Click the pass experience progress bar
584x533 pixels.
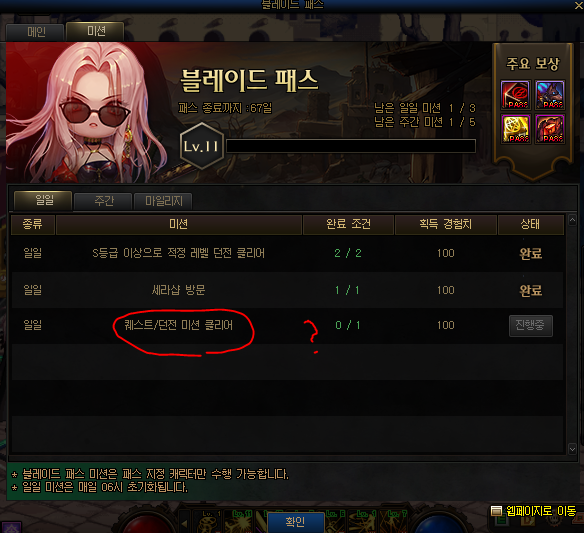tap(351, 146)
